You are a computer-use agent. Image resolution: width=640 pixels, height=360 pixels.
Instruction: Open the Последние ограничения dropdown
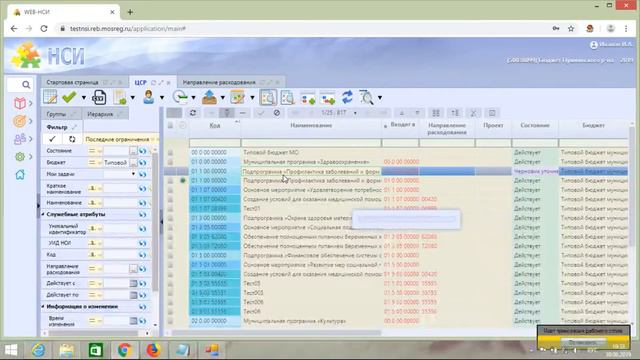coord(153,139)
